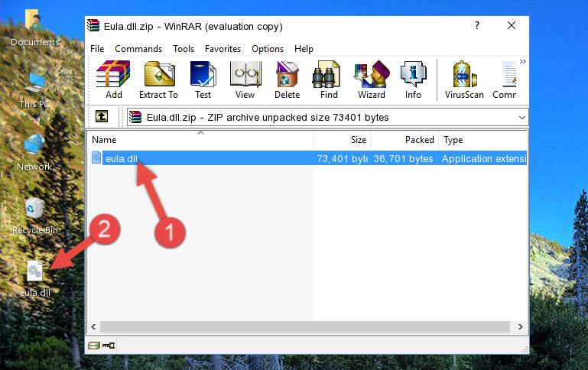Screen dimensions: 588x370
Task: Sort by the Name column header
Action: pos(200,140)
